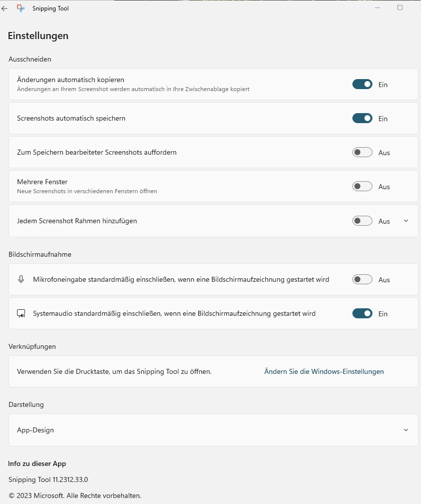Enable 'Jedem Screenshot Rahmen hinzufügen' toggle

pos(362,221)
